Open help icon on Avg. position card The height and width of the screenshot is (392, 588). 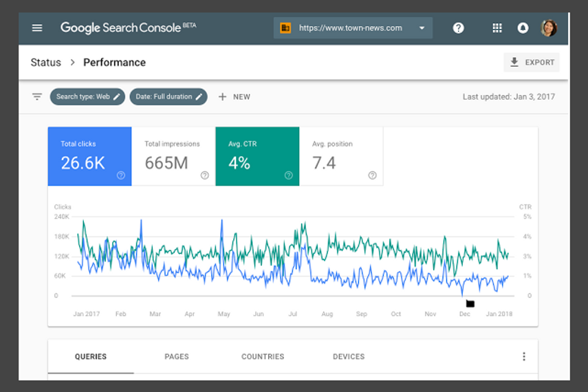(372, 175)
